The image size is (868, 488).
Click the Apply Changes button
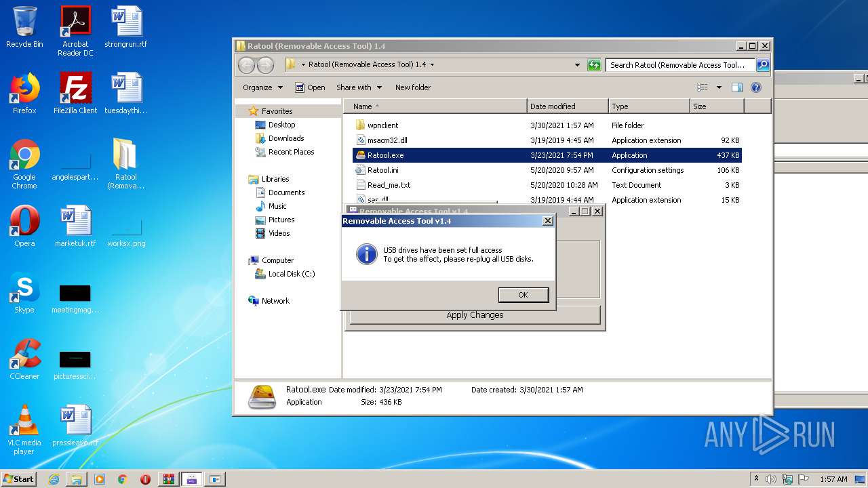(475, 315)
